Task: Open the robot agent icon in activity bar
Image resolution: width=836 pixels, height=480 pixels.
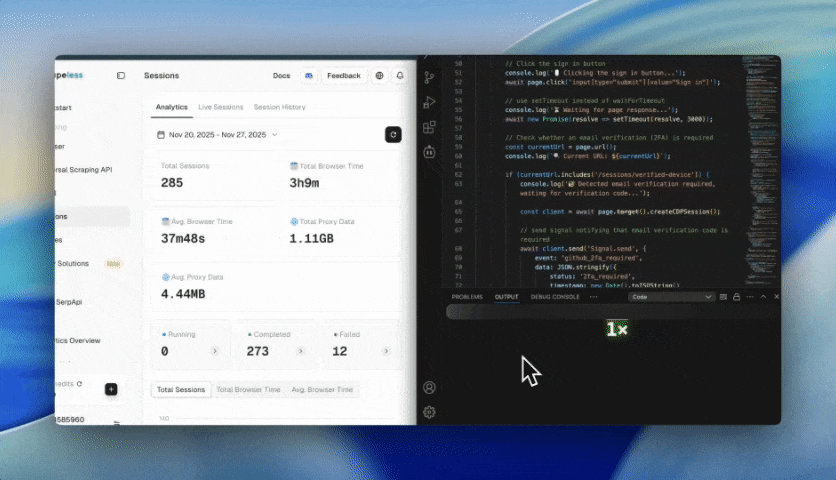Action: [429, 152]
